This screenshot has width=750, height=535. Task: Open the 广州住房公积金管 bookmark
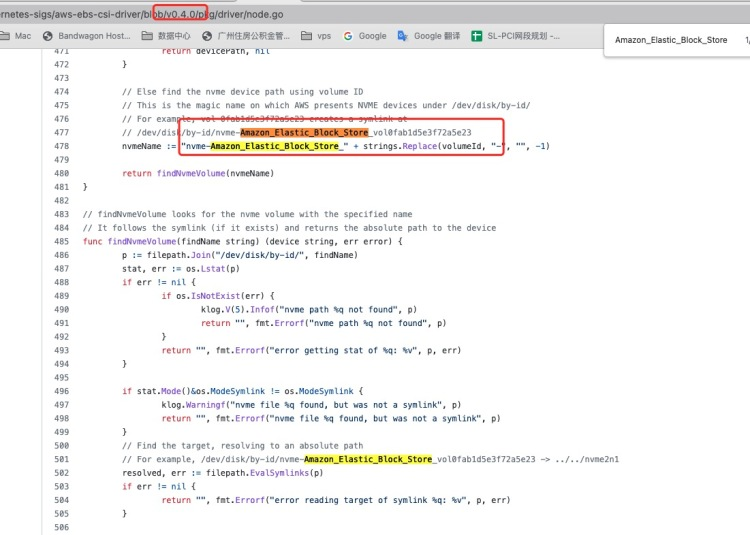pos(246,36)
